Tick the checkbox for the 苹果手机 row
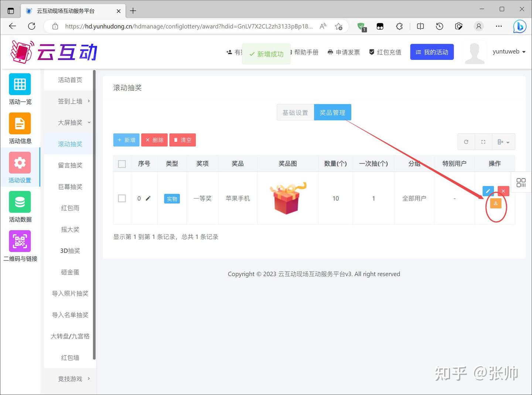This screenshot has height=395, width=532. click(122, 198)
